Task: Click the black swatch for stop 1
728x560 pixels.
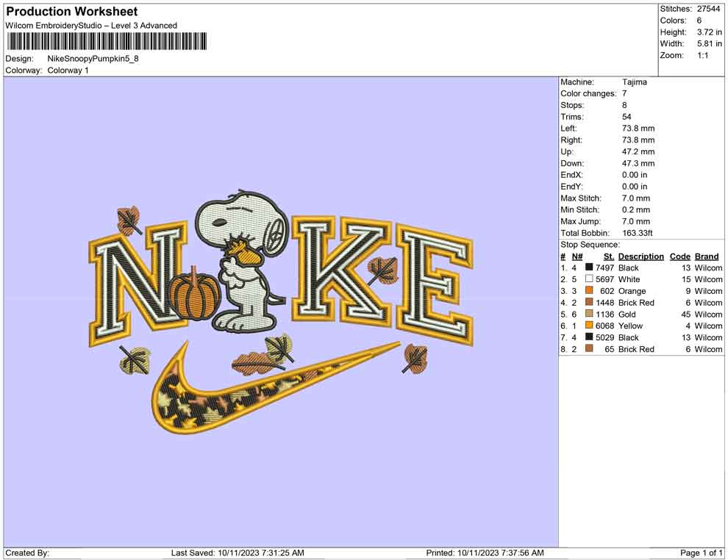Action: [589, 268]
